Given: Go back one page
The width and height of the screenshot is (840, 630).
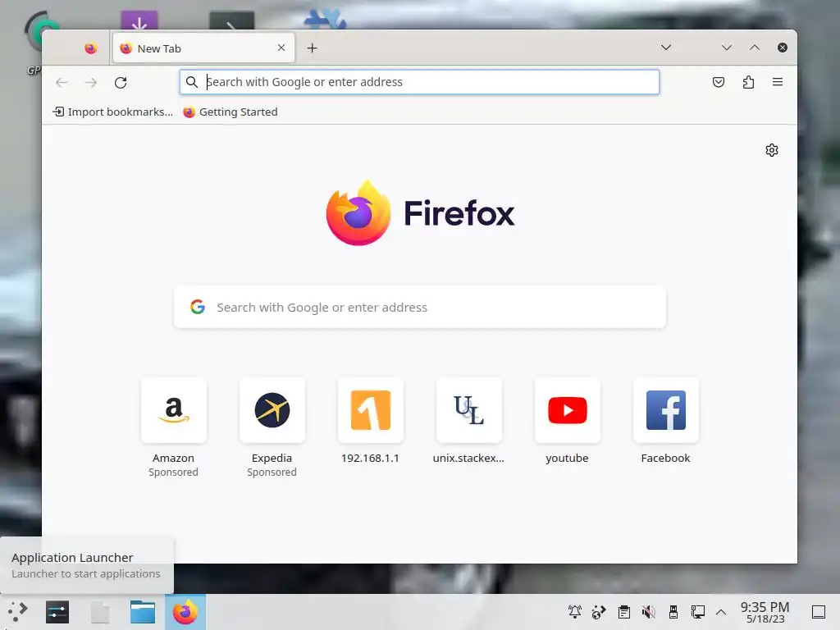Looking at the screenshot, I should 62,82.
